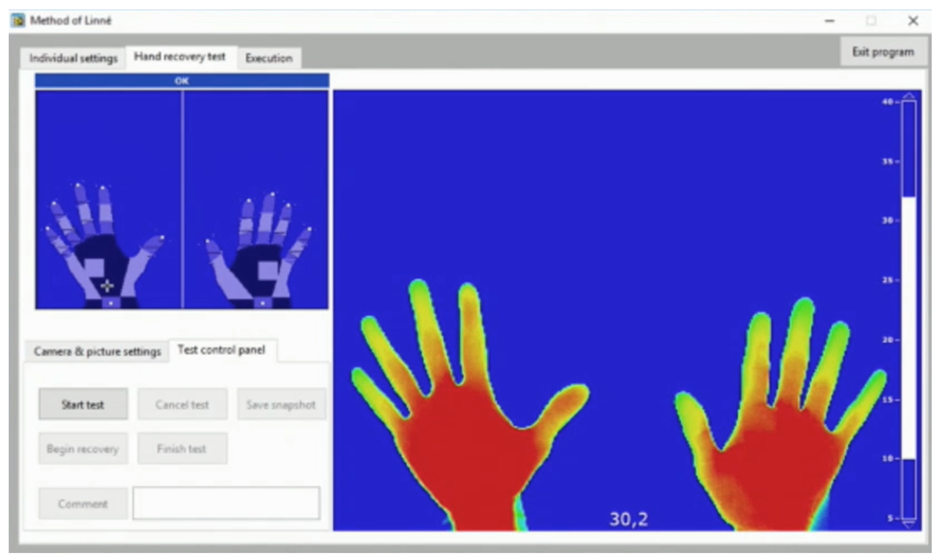Viewport: 941px width, 560px height.
Task: Click the Comment button
Action: point(83,503)
